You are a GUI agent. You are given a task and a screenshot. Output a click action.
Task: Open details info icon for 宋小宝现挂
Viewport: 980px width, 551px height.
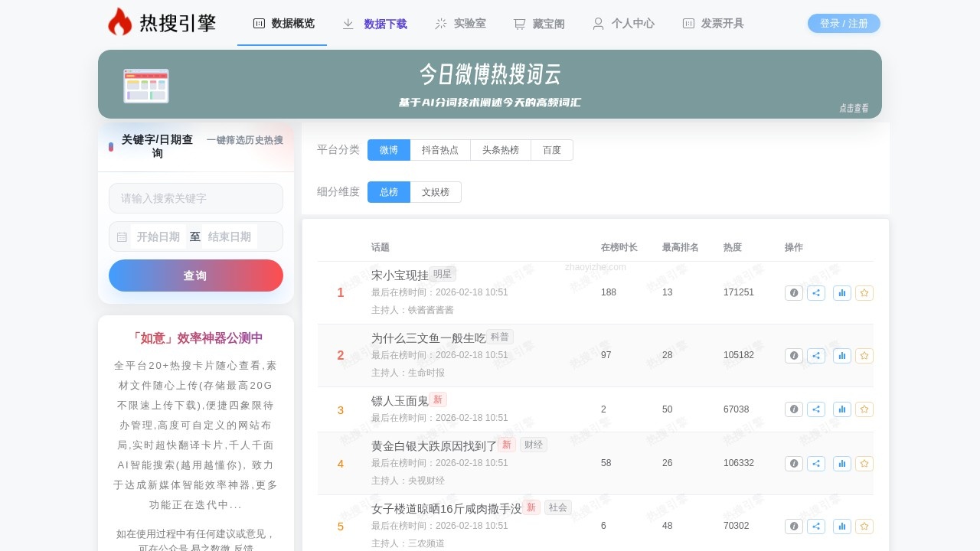[x=793, y=292]
